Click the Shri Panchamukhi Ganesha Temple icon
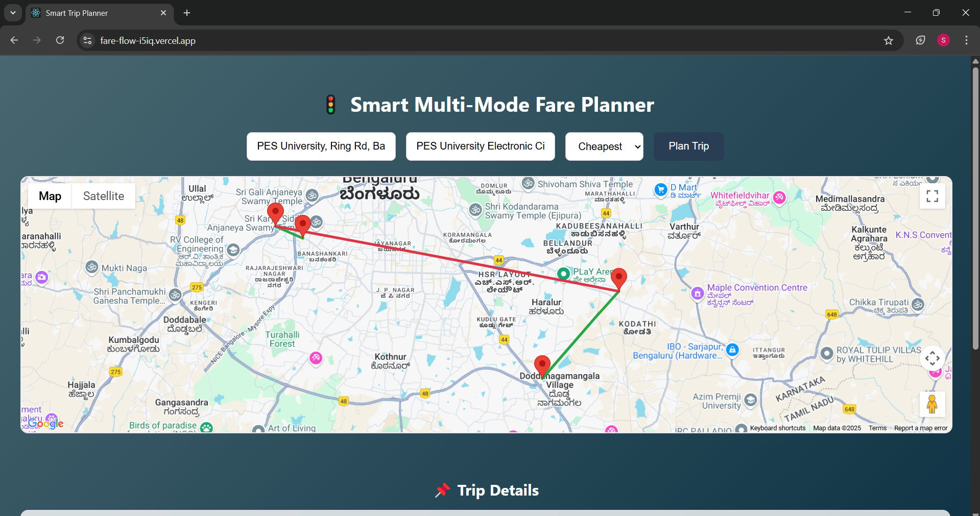980x516 pixels. (175, 295)
